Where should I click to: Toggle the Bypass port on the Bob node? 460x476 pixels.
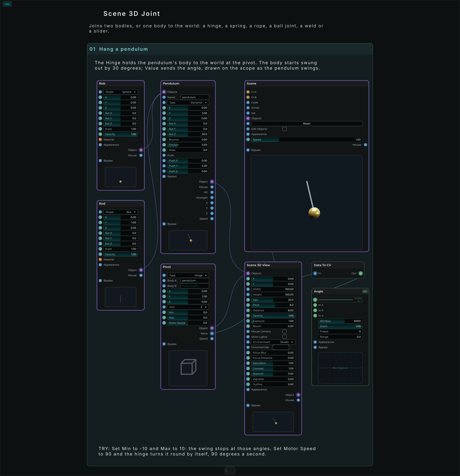click(100, 161)
